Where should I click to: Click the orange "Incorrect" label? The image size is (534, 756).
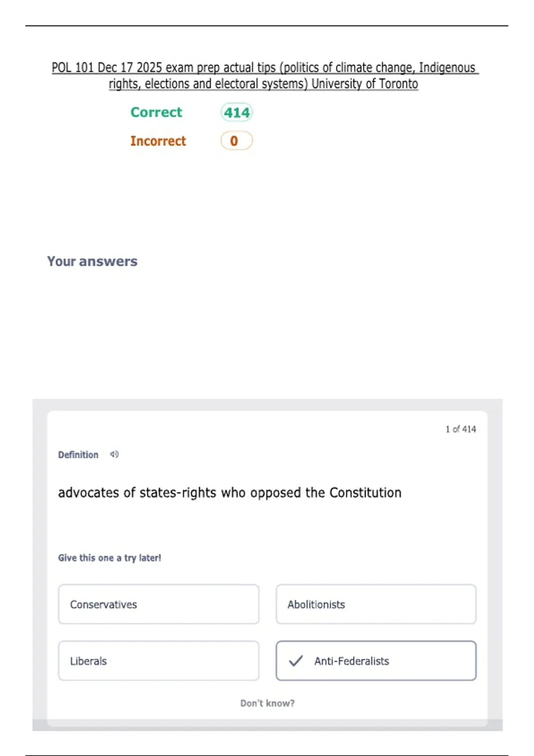(158, 141)
